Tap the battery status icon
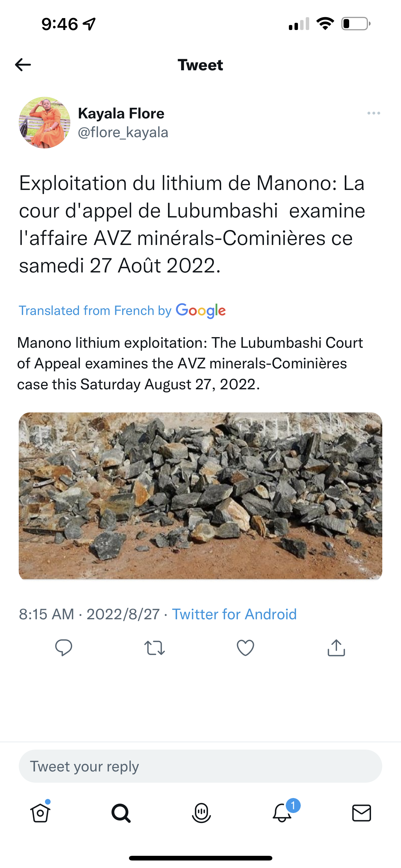The image size is (401, 868). point(355,24)
